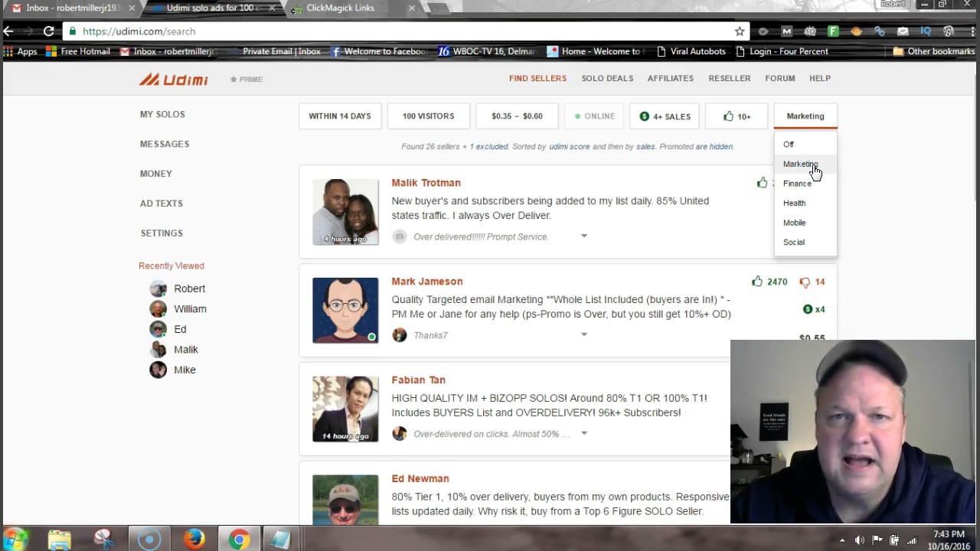
Task: Click reviewer avatar beside 'Thanks7'
Action: pos(400,335)
